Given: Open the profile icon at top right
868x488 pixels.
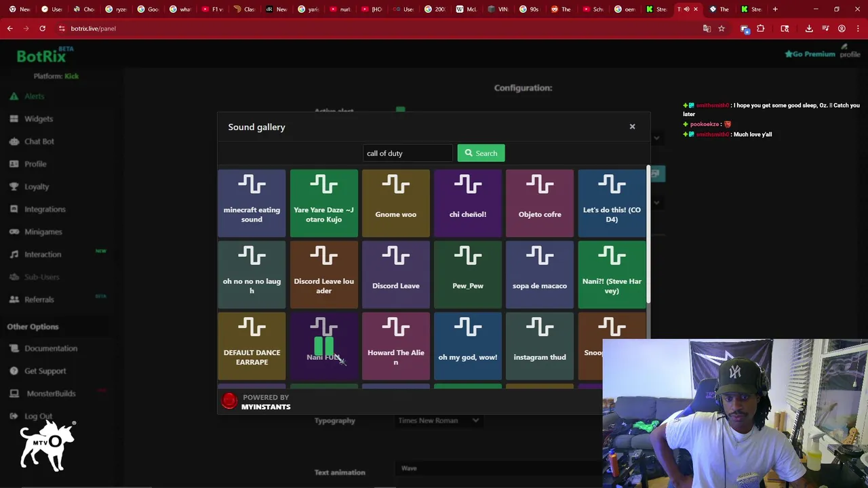Looking at the screenshot, I should click(850, 51).
